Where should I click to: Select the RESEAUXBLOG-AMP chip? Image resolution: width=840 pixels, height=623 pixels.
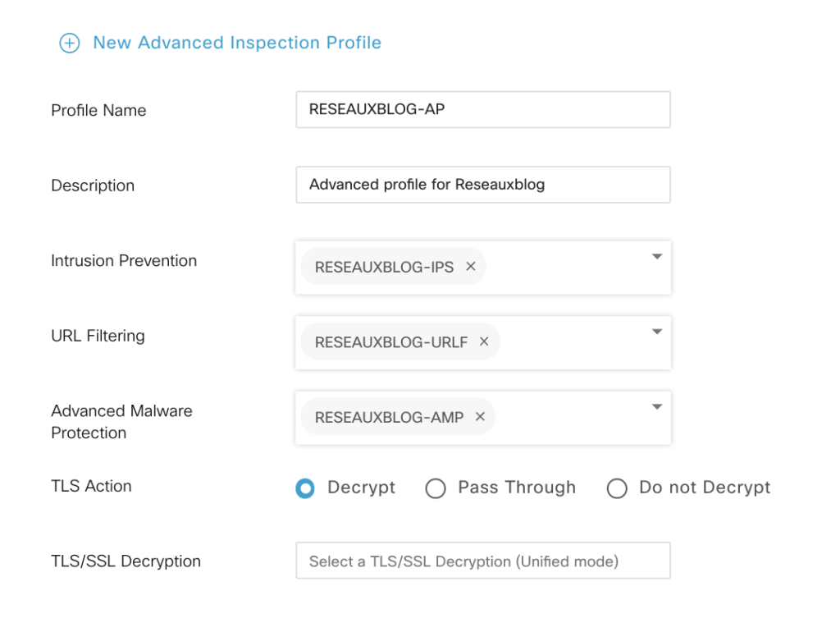[389, 418]
